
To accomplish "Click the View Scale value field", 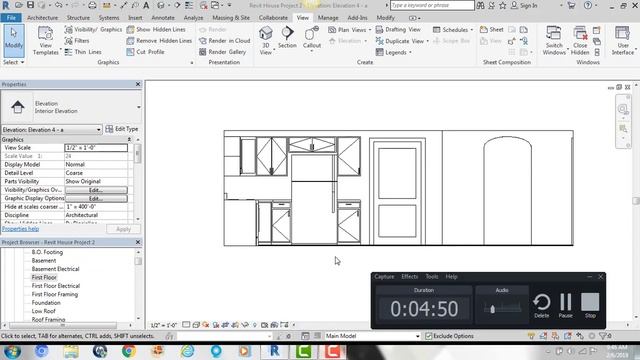I will 96,147.
